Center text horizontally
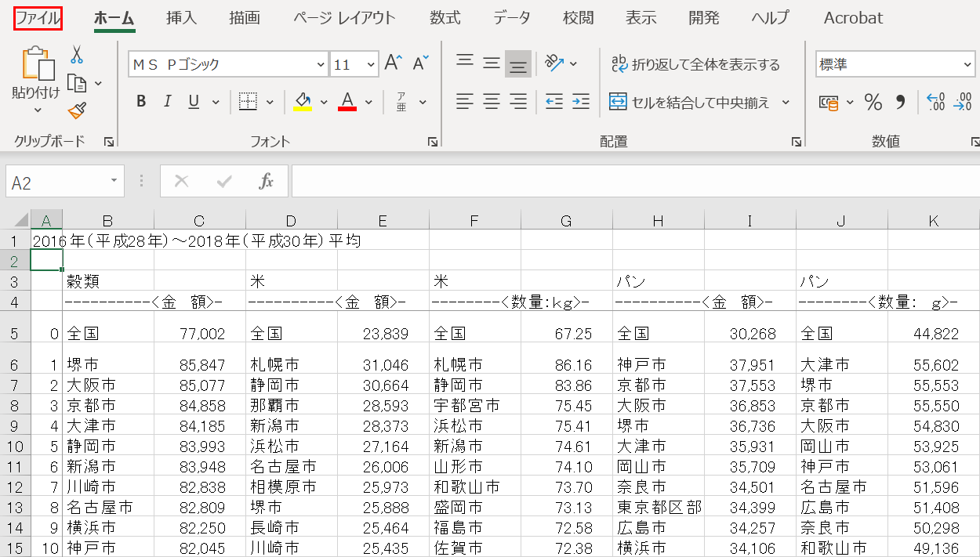Viewport: 980px width, 557px height. tap(492, 102)
